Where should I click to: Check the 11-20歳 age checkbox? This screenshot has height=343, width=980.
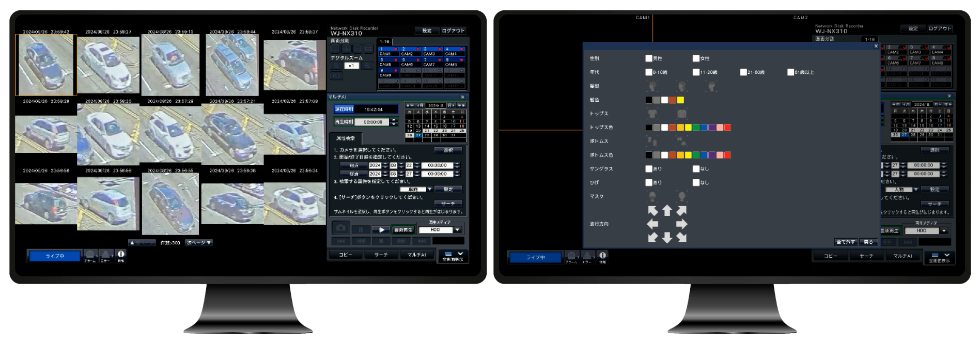tap(696, 72)
